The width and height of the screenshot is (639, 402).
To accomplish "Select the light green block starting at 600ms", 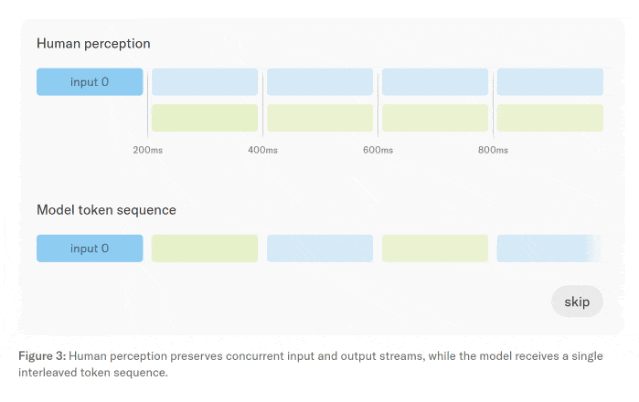I will pos(435,118).
